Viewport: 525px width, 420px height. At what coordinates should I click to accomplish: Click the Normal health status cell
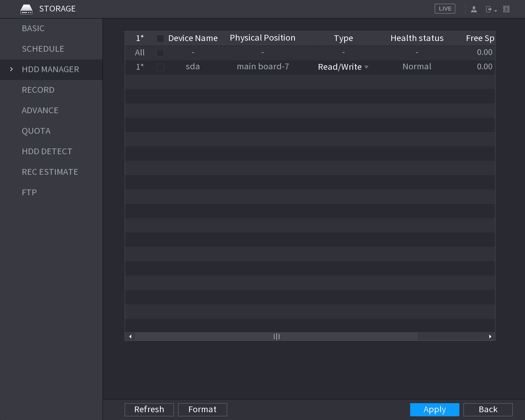[417, 66]
